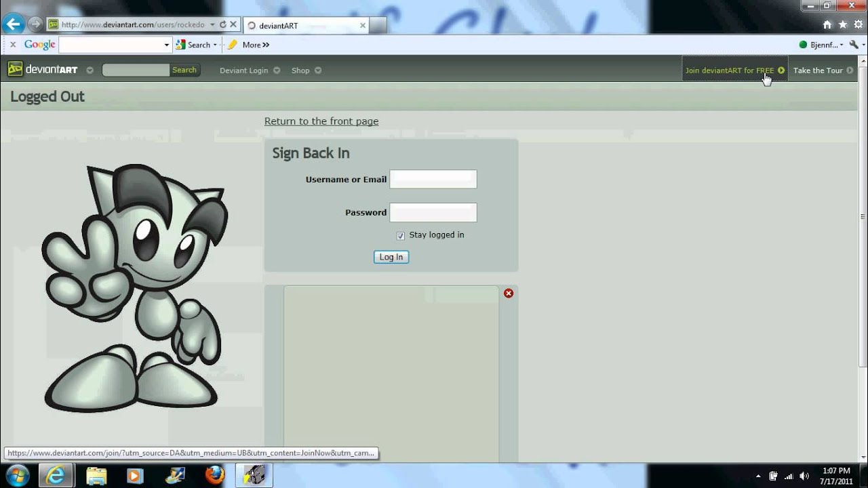Close the ad box with red X
868x488 pixels.
click(x=509, y=293)
